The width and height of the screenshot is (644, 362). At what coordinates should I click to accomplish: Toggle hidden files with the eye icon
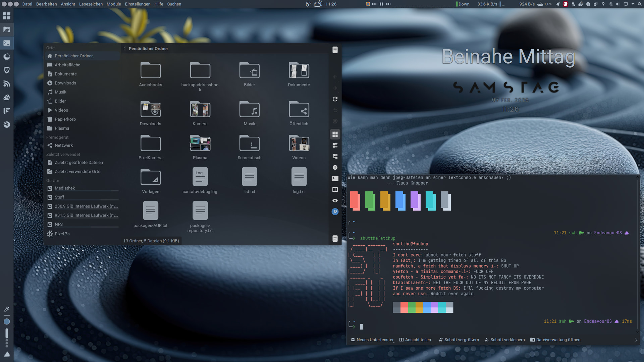[x=335, y=201]
